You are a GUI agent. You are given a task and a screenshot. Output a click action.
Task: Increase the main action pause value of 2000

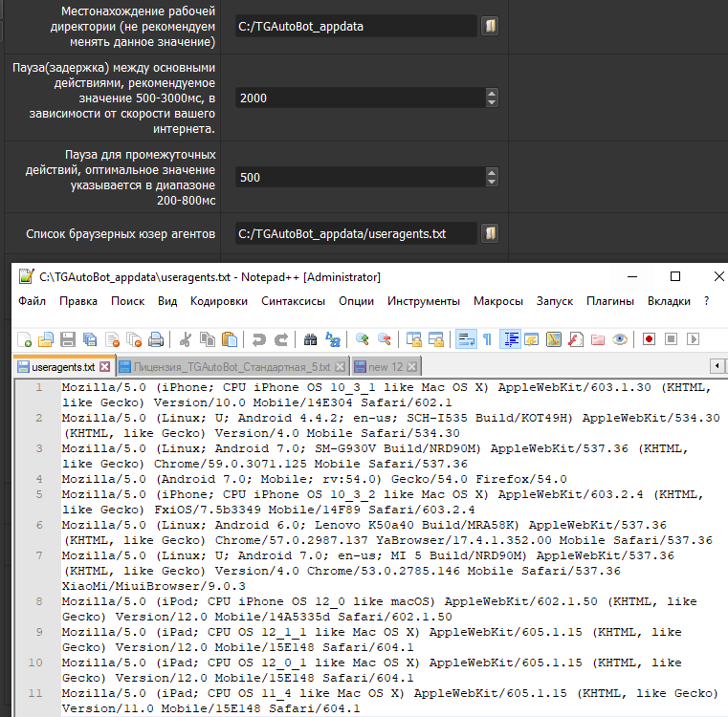[x=492, y=93]
